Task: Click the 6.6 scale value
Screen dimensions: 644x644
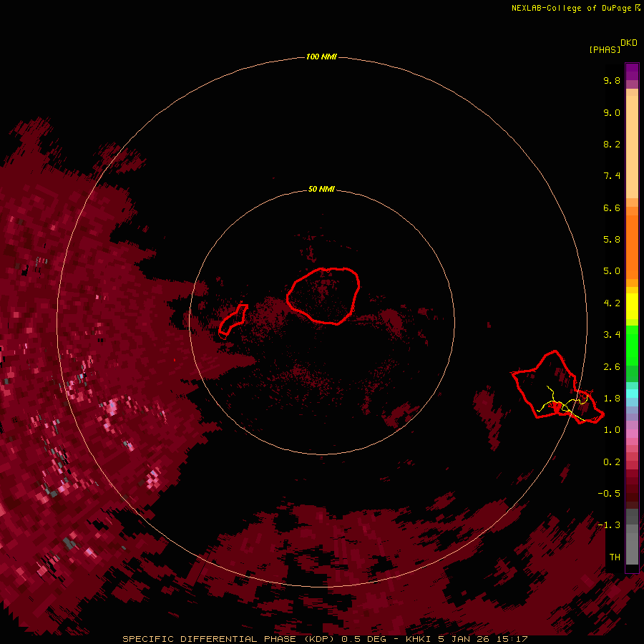Action: click(x=612, y=208)
